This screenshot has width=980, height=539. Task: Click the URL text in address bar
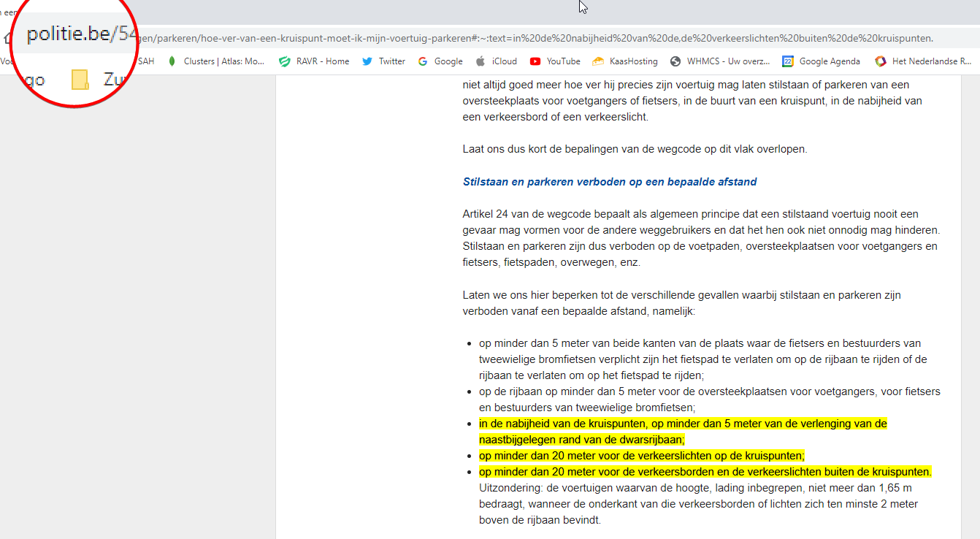click(x=533, y=38)
